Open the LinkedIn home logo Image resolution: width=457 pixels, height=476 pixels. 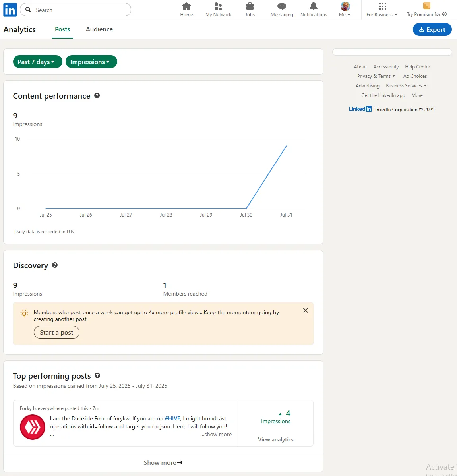10,10
